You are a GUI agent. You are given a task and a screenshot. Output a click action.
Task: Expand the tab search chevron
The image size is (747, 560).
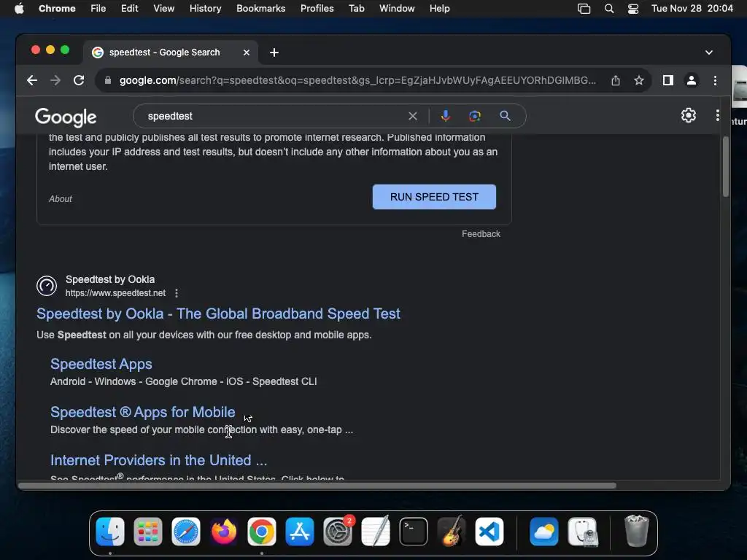tap(709, 52)
